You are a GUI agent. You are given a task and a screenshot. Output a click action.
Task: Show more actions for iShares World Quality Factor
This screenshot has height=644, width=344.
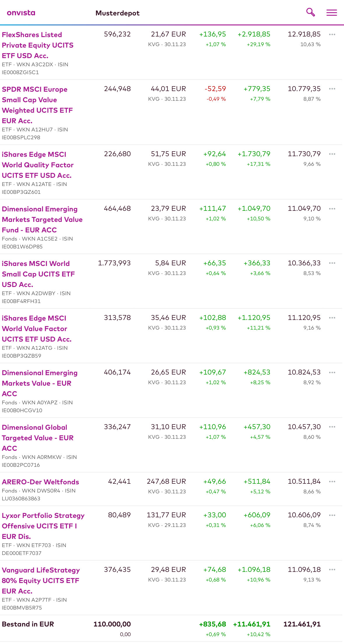(x=332, y=154)
